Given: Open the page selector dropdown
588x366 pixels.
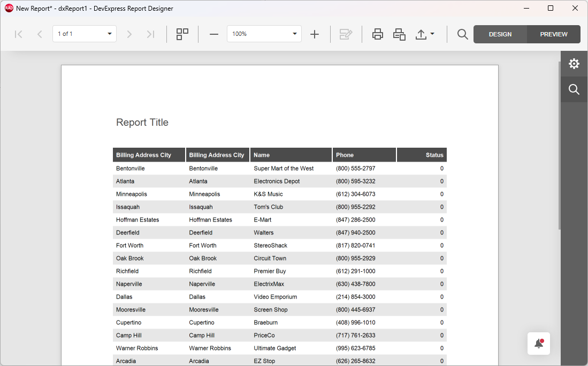Looking at the screenshot, I should pyautogui.click(x=84, y=33).
